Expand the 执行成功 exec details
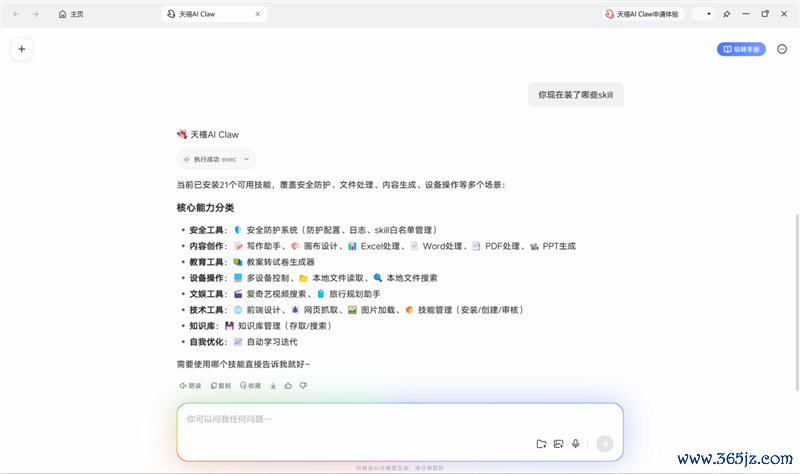800x474 pixels. 216,159
